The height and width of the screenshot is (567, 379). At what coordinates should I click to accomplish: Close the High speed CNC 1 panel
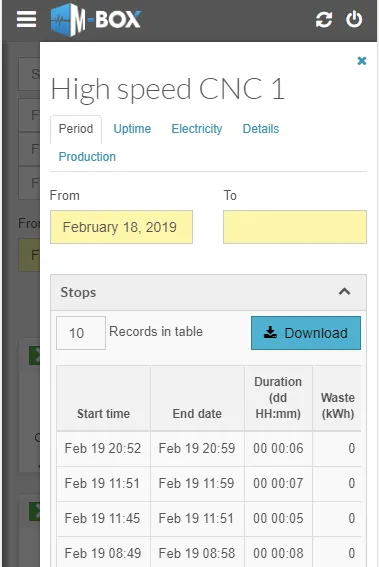point(362,61)
